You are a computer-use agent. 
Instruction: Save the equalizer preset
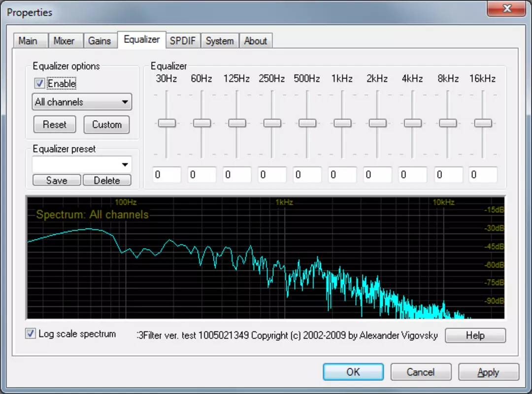point(57,180)
